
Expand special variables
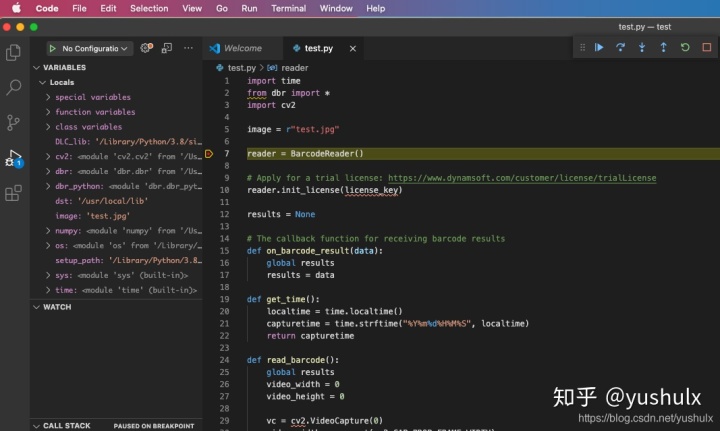coord(48,97)
